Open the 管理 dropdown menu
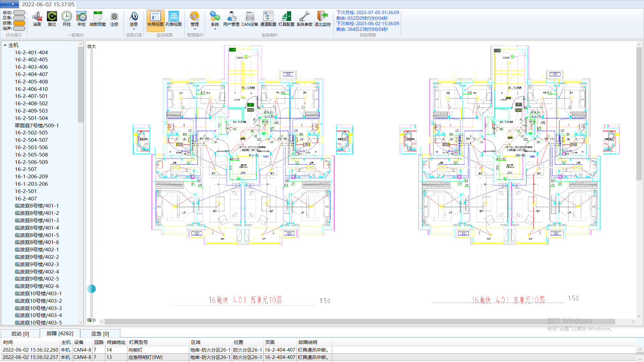This screenshot has height=362, width=644. coord(195,21)
